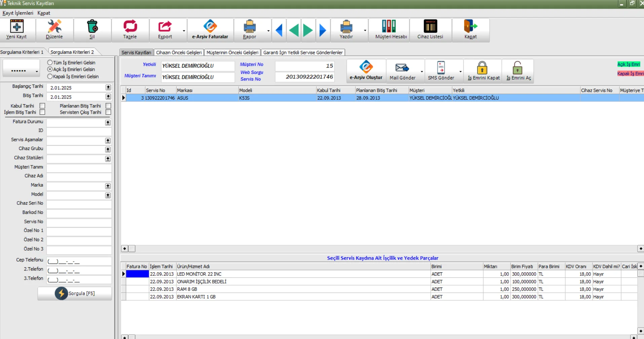Open the Yazdır dropdown arrow
The image size is (644, 339).
pos(365,31)
